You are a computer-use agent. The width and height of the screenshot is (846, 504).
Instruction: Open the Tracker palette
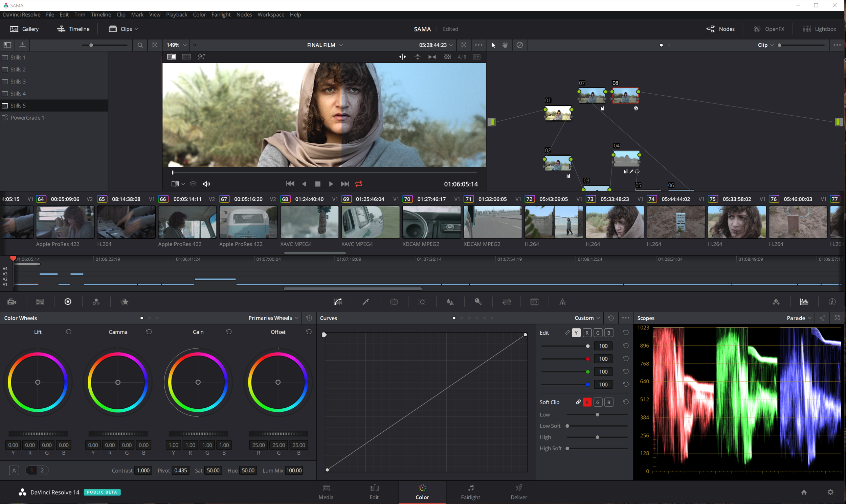422,302
